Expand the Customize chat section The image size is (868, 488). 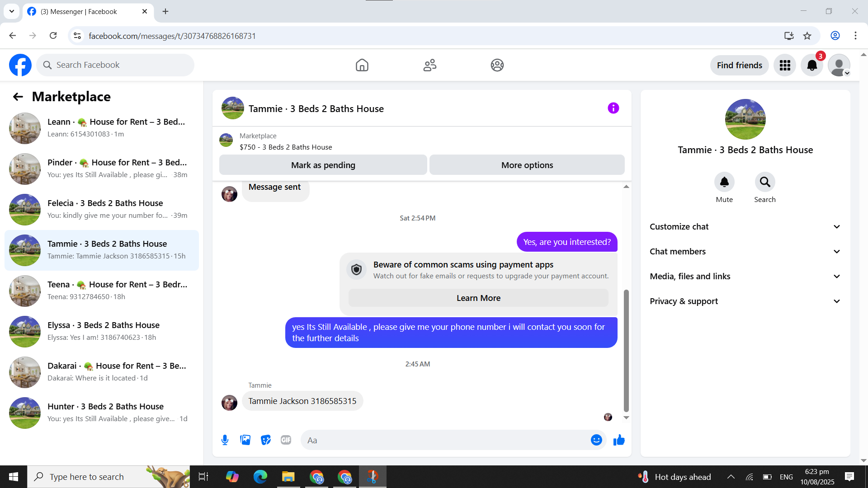coord(745,227)
